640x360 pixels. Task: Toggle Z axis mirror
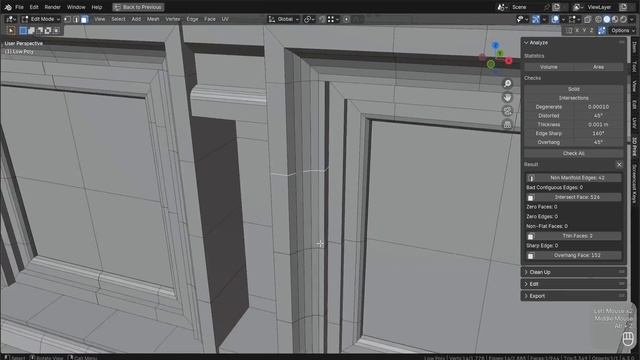coord(591,31)
